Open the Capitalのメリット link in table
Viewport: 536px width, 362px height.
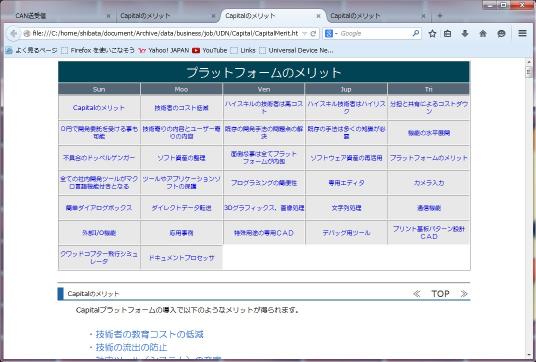point(99,108)
